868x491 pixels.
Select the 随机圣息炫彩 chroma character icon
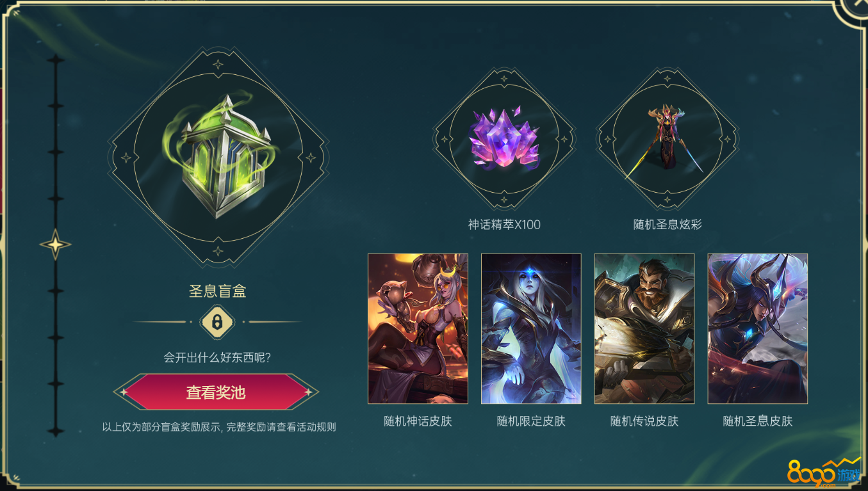(667, 138)
